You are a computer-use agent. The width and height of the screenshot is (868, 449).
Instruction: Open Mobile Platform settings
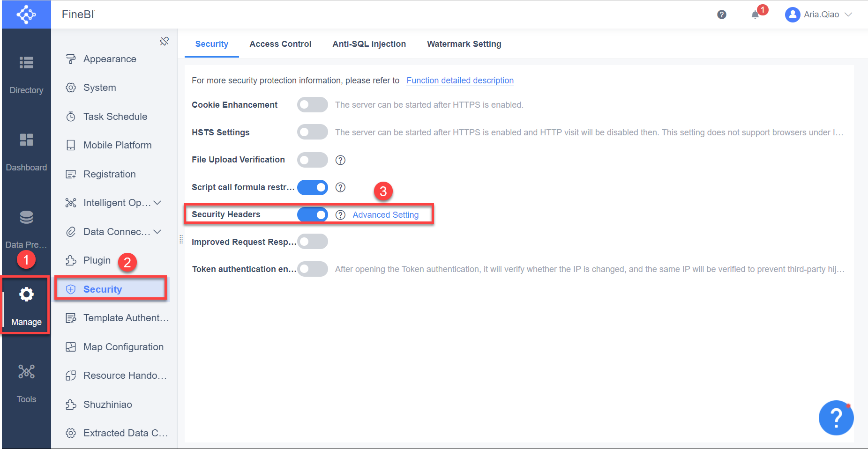click(117, 145)
